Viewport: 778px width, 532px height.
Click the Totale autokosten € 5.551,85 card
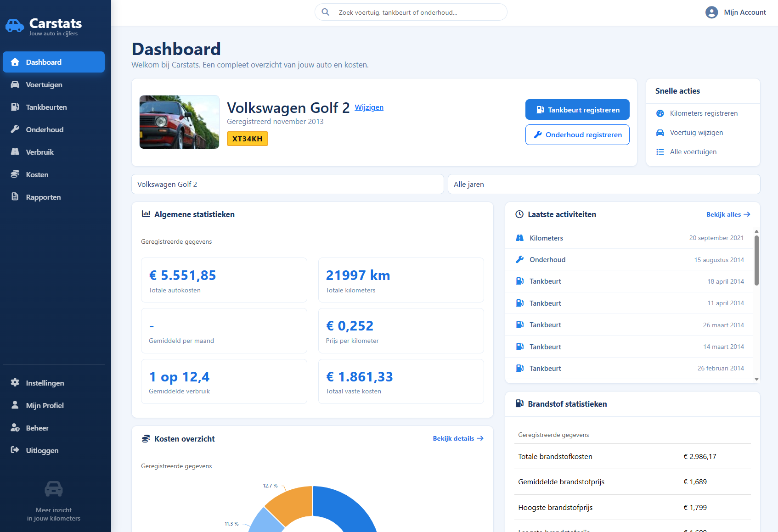click(x=224, y=280)
